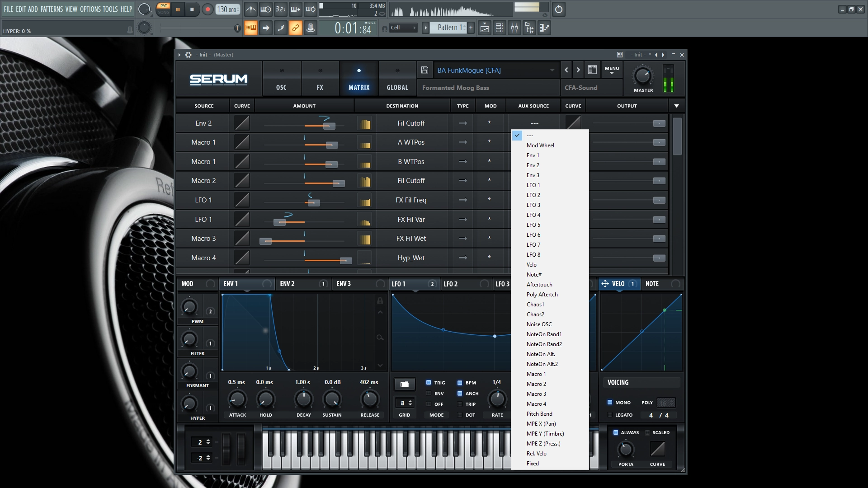The image size is (868, 488).
Task: Toggle link to controller icon
Action: click(x=295, y=28)
